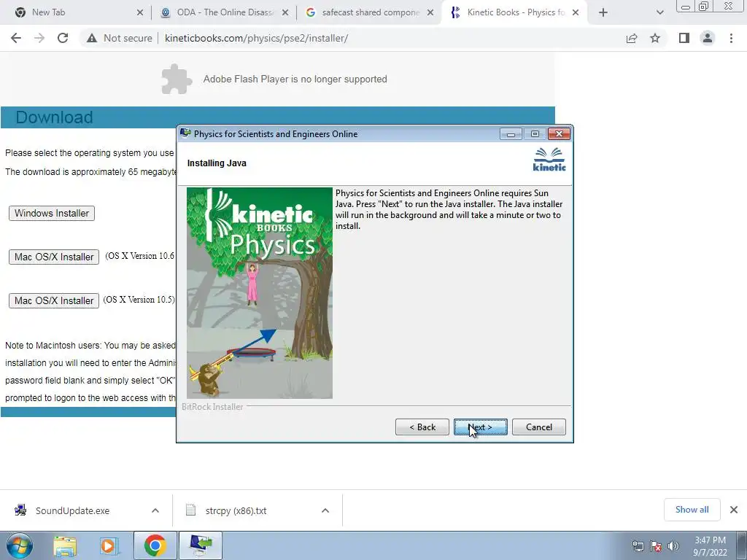Select the Kinetic Books Physics tab

coord(514,12)
